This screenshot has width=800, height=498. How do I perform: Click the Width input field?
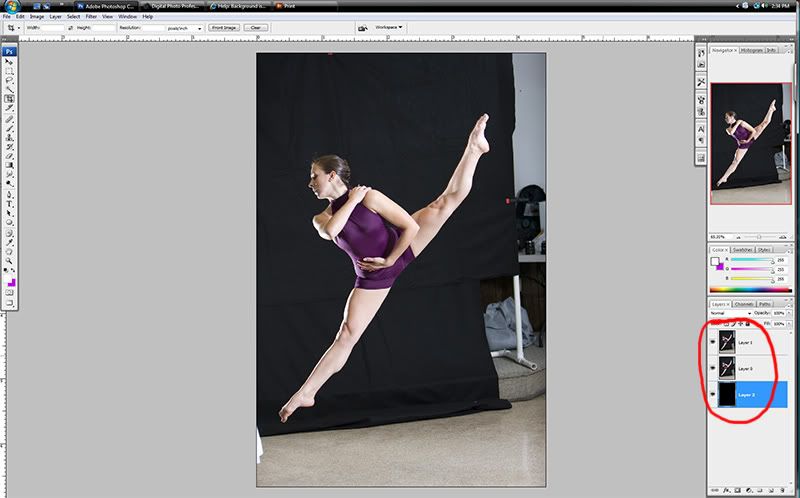coord(53,28)
